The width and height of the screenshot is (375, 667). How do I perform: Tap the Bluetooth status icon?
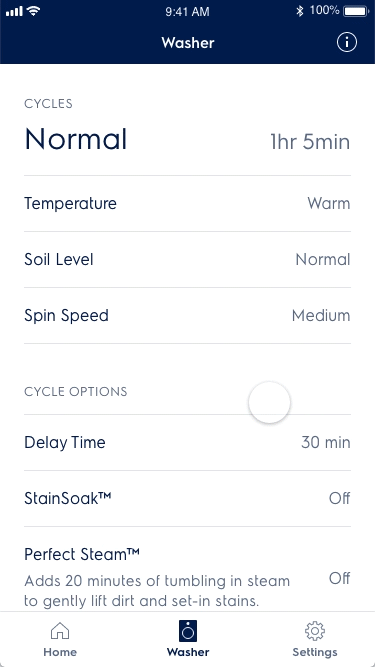(x=300, y=11)
